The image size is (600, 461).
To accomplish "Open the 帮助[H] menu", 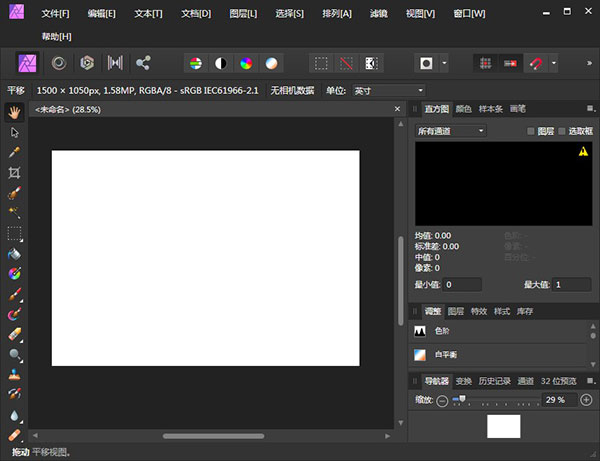I will click(x=57, y=37).
